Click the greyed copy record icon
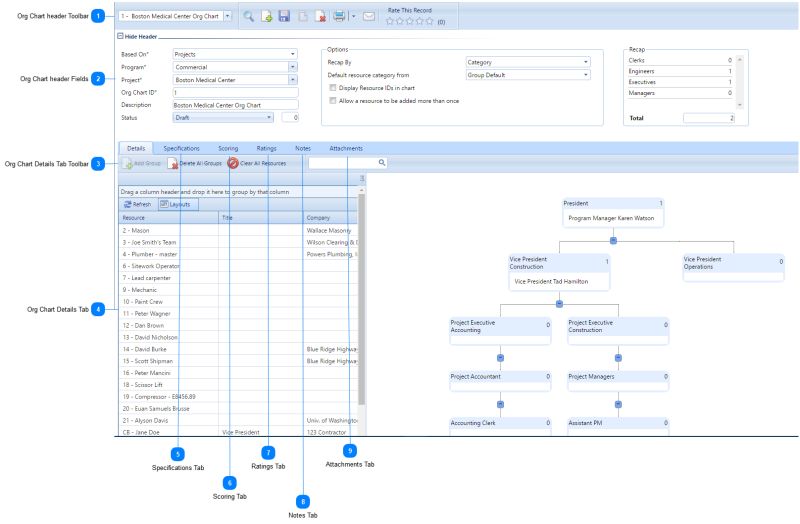Image resolution: width=800 pixels, height=524 pixels. pyautogui.click(x=303, y=16)
